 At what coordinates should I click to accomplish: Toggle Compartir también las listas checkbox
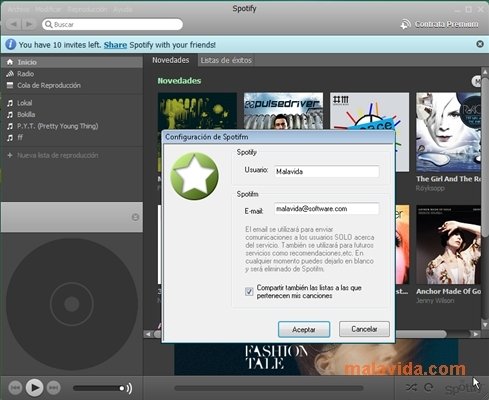coord(249,292)
